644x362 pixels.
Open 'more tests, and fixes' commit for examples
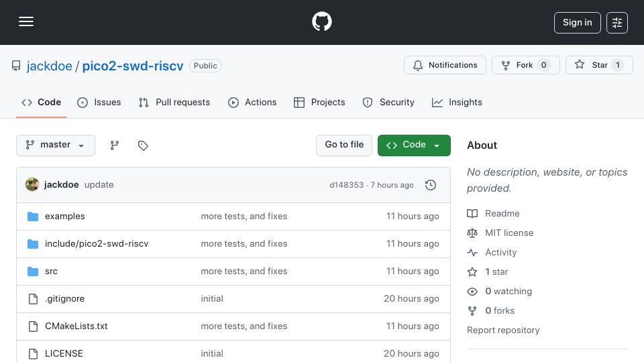point(244,217)
